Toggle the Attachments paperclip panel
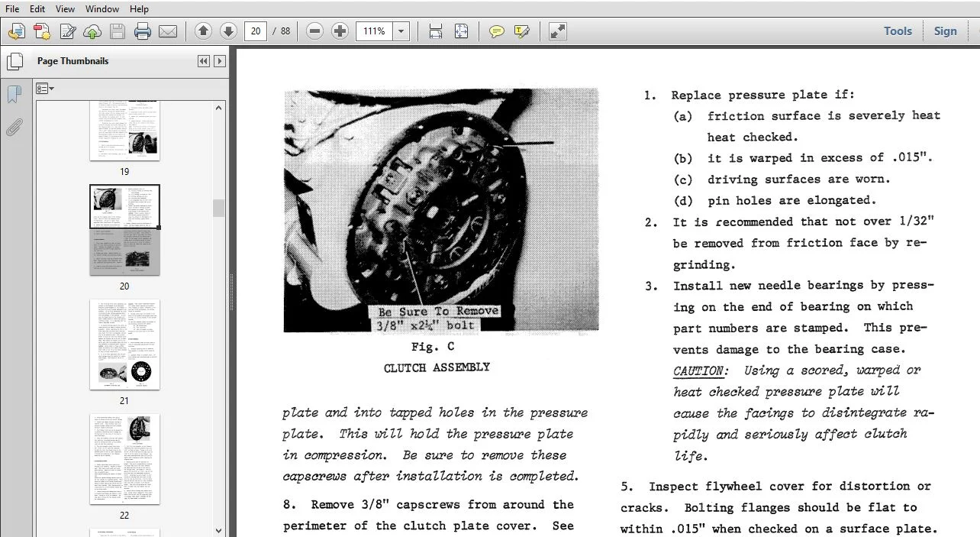 tap(14, 127)
